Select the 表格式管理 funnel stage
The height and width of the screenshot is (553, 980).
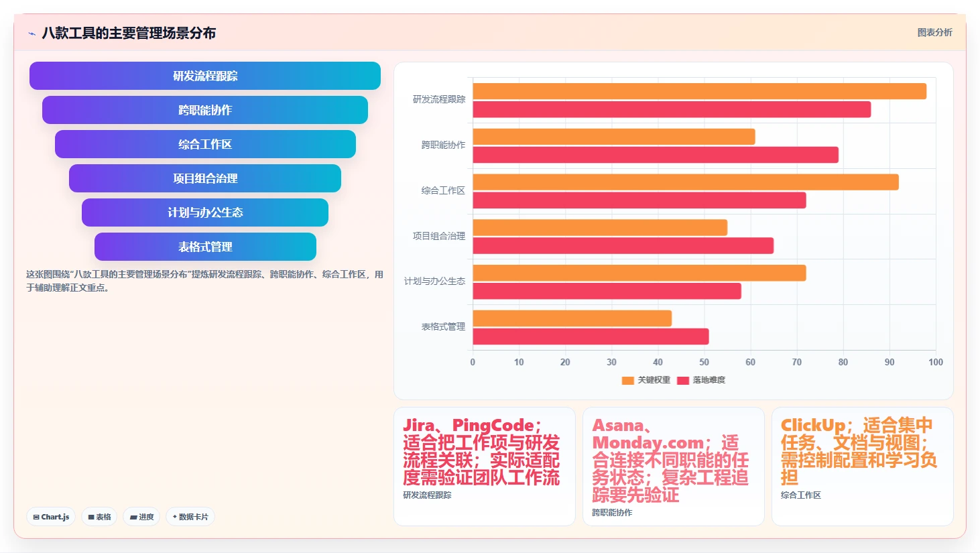pos(205,247)
